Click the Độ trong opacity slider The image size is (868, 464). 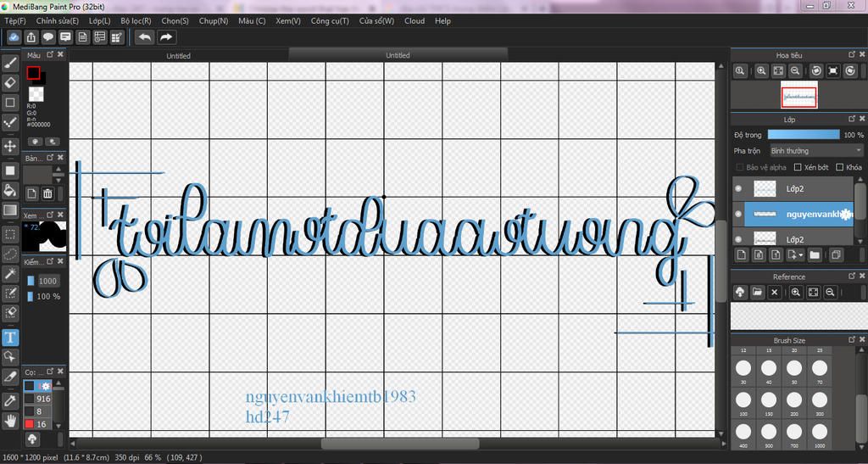(x=804, y=135)
